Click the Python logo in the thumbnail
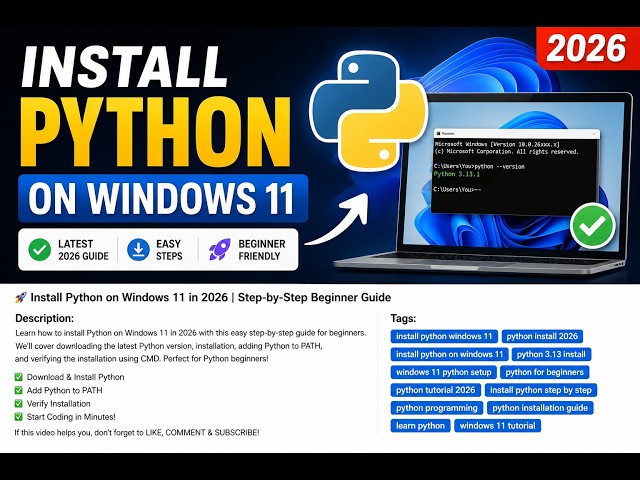The height and width of the screenshot is (480, 640). coord(369,111)
